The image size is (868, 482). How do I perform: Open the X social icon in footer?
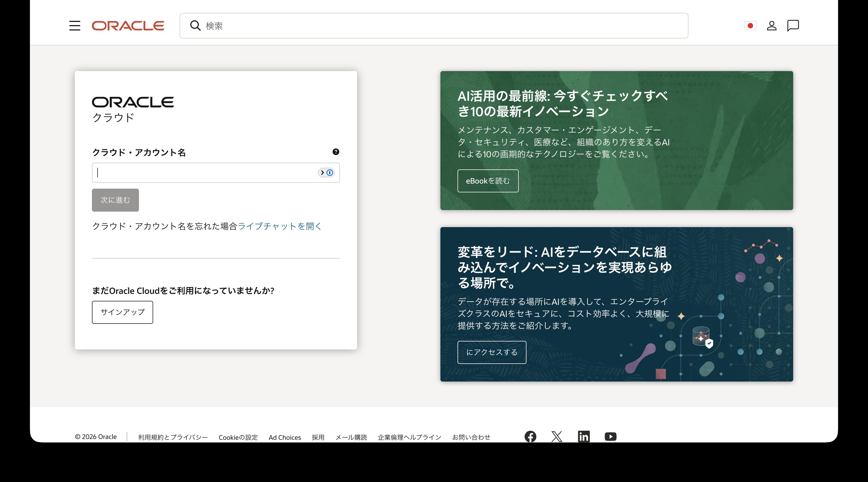pos(557,437)
